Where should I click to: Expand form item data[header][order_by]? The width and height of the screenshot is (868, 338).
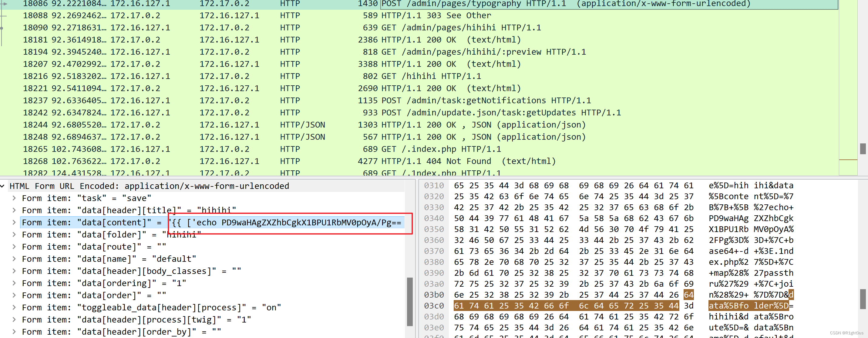tap(14, 332)
